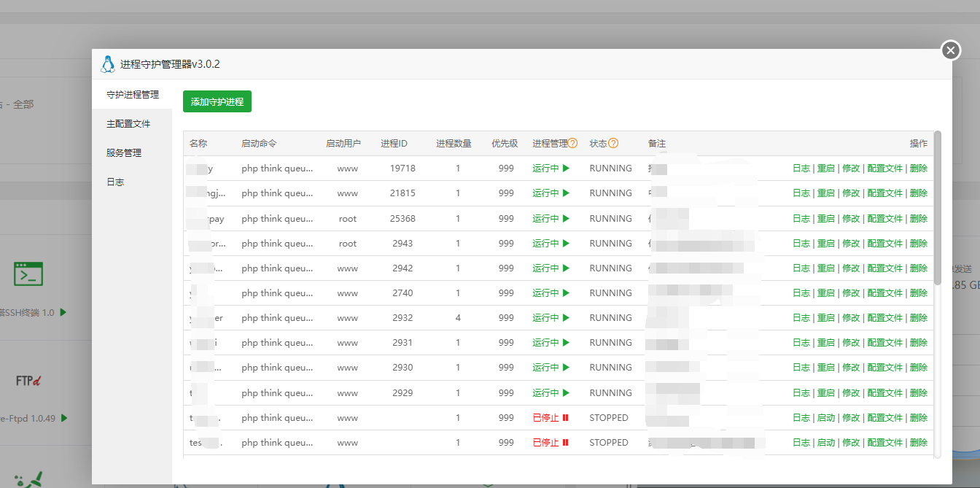Viewport: 980px width, 488px height.
Task: Click the 启动用户 column header
Action: (343, 144)
